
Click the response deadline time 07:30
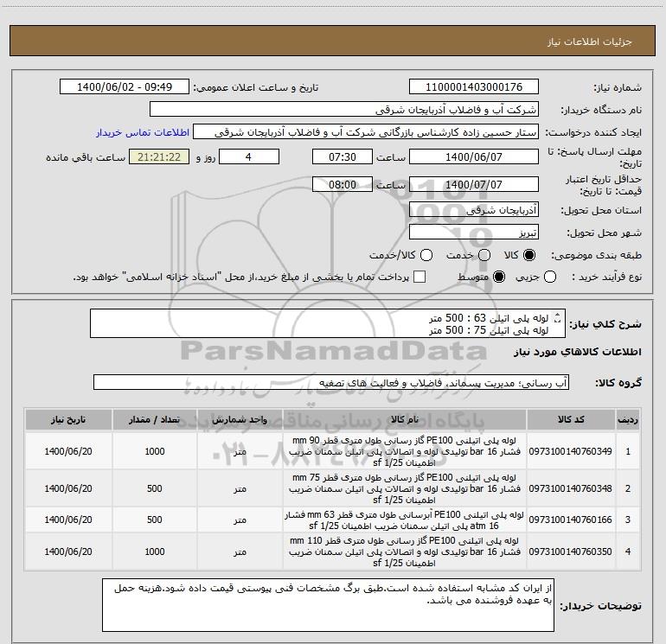[343, 157]
